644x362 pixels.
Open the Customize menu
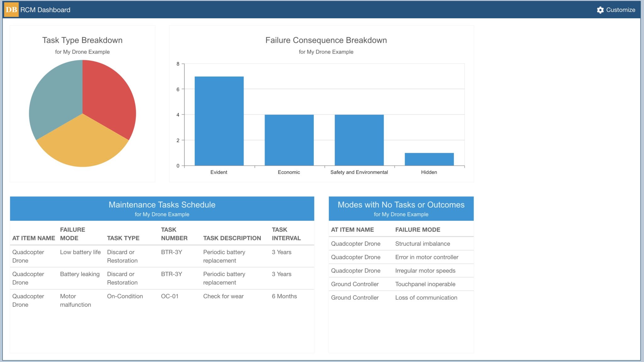click(621, 10)
